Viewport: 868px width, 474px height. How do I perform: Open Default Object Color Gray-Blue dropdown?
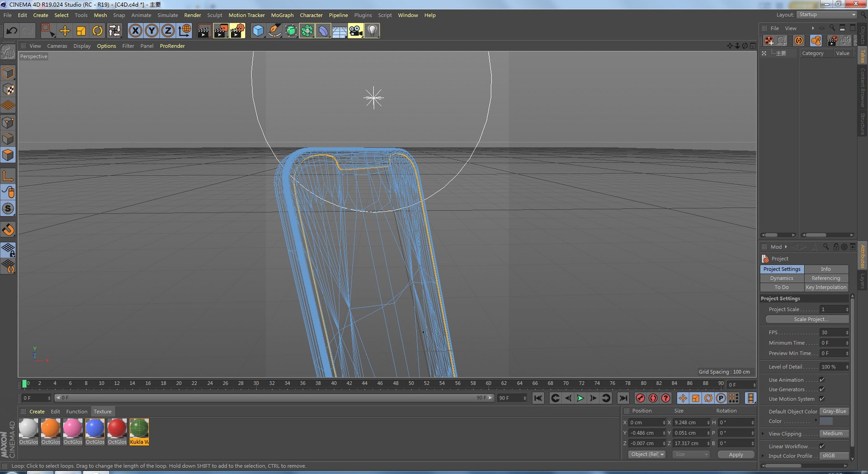coord(835,412)
